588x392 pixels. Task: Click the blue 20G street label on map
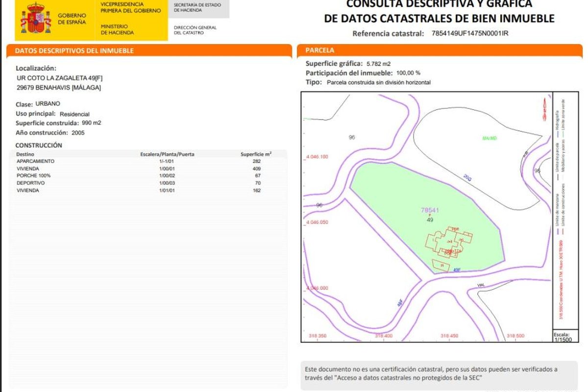tap(467, 178)
